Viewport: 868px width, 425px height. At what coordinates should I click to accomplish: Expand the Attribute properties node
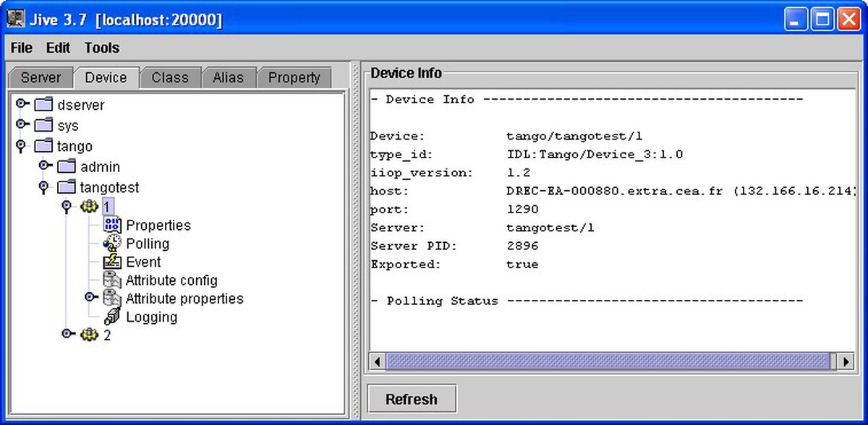pyautogui.click(x=90, y=298)
